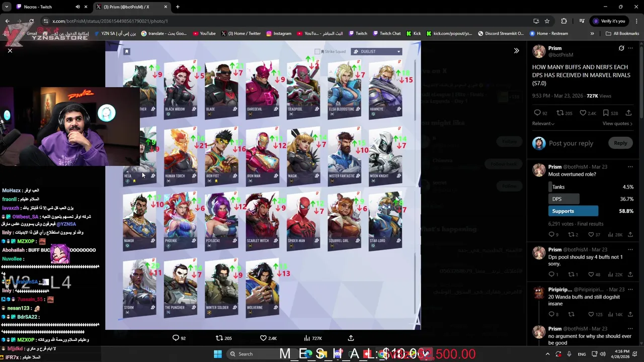Open Prism profile name on the main tweet
The height and width of the screenshot is (362, 644).
tap(555, 48)
